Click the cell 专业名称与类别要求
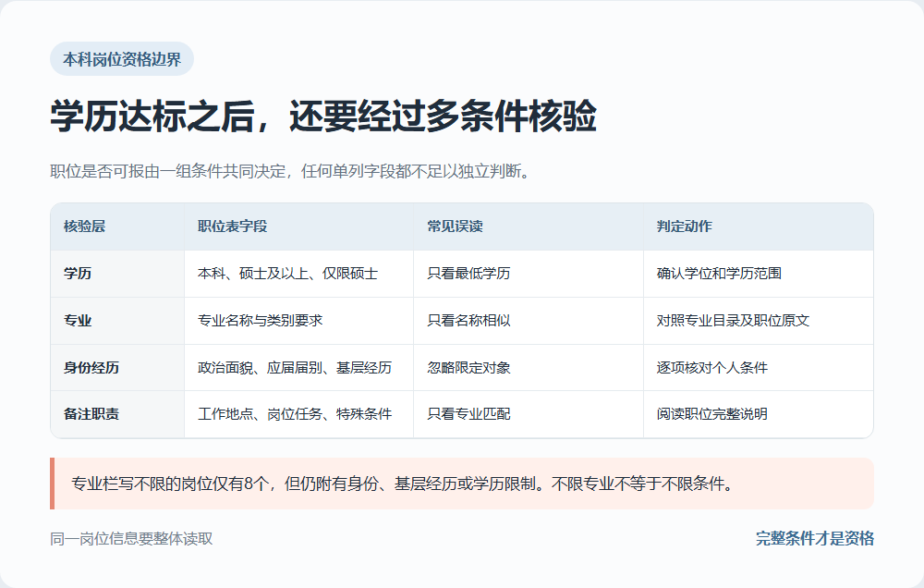The height and width of the screenshot is (588, 924). pyautogui.click(x=298, y=321)
